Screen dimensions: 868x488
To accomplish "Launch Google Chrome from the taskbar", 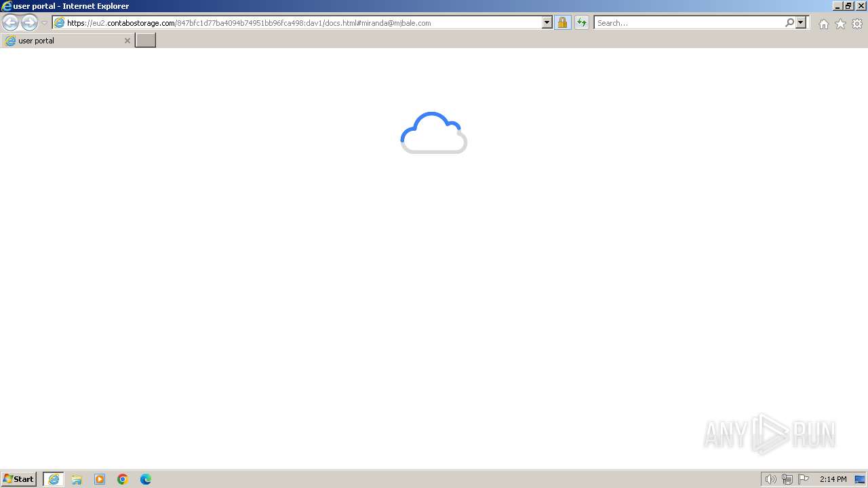I will coord(123,479).
